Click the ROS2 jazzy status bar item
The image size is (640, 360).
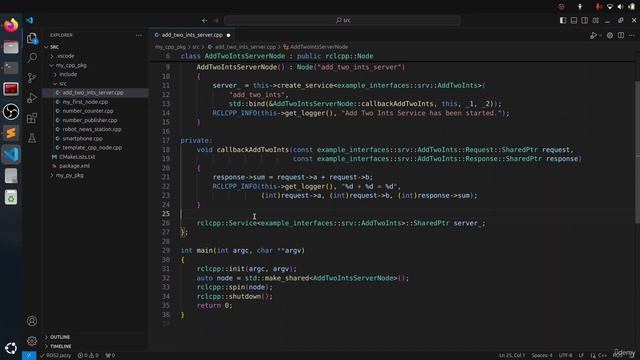(56, 356)
